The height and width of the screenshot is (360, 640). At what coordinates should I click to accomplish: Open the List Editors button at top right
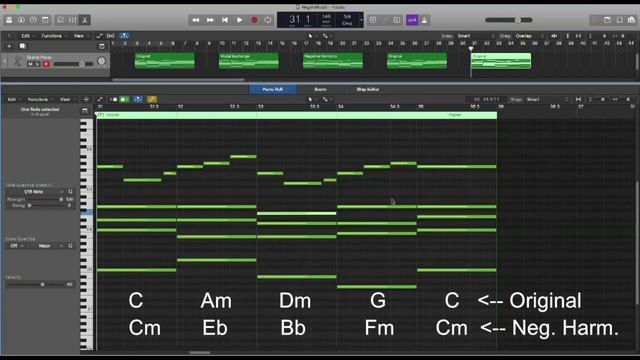pyautogui.click(x=595, y=20)
